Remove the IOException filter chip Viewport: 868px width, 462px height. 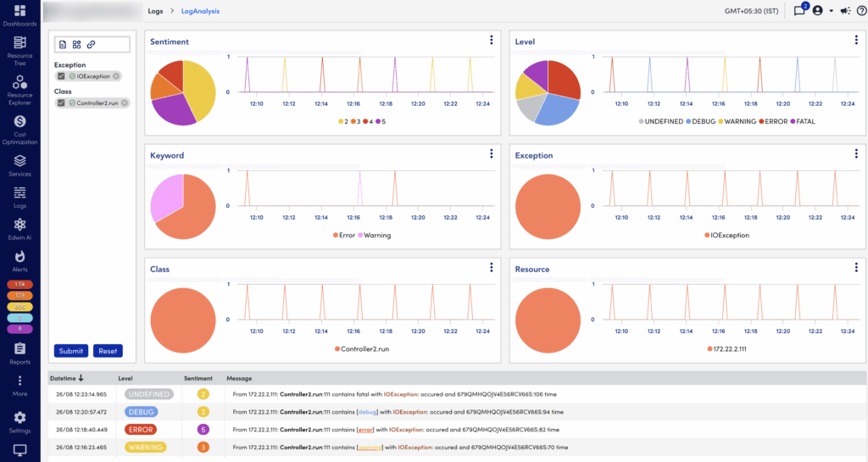(x=116, y=76)
